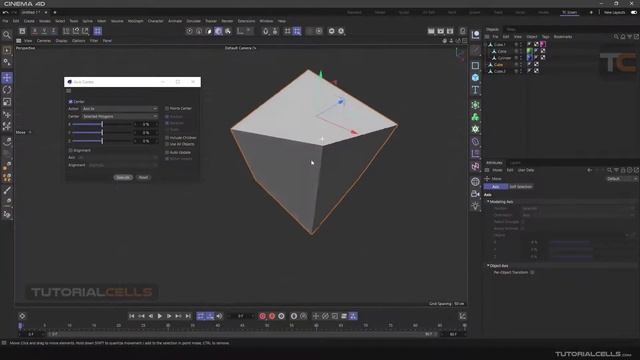The height and width of the screenshot is (360, 640).
Task: Click the brush tool in left toolbar
Action: tap(7, 190)
